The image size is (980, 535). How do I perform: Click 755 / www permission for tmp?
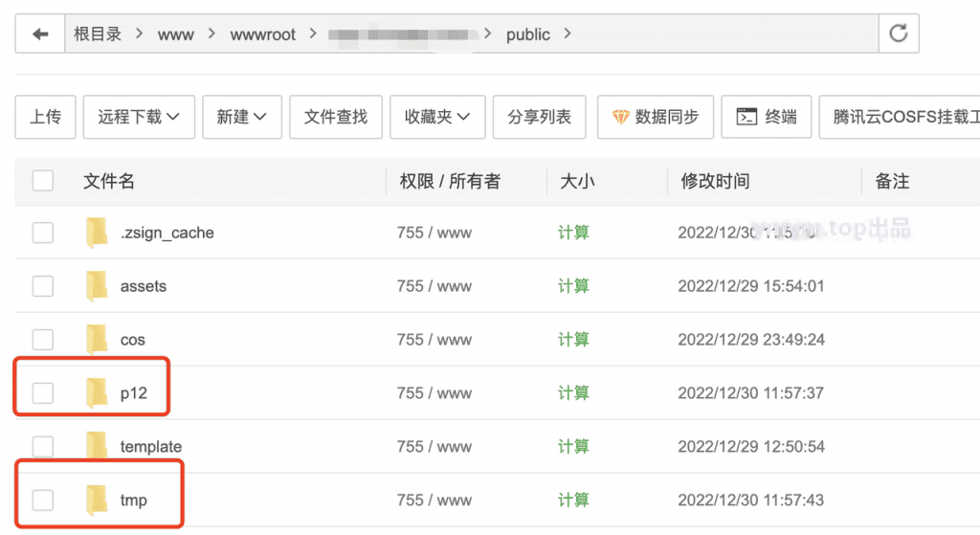tap(434, 500)
